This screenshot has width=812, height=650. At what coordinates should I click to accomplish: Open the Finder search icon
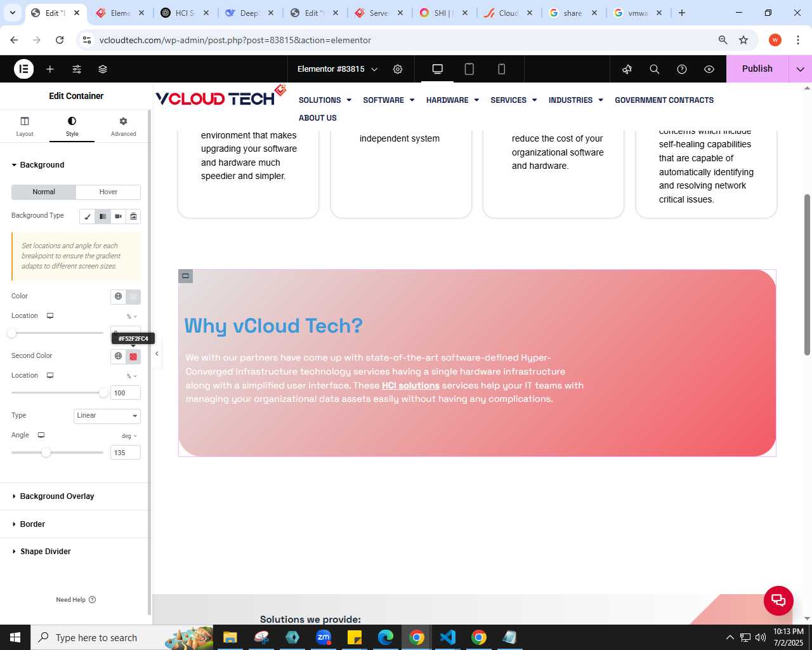655,69
